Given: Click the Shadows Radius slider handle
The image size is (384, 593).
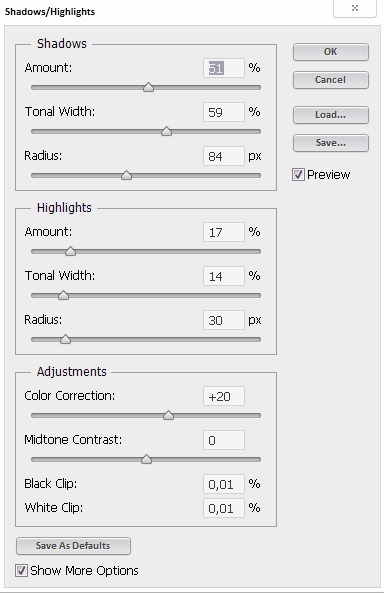Looking at the screenshot, I should click(x=126, y=175).
